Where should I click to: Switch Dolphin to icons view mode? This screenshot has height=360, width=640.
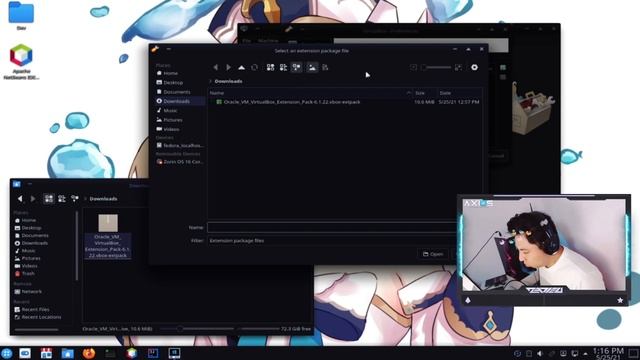(x=49, y=199)
